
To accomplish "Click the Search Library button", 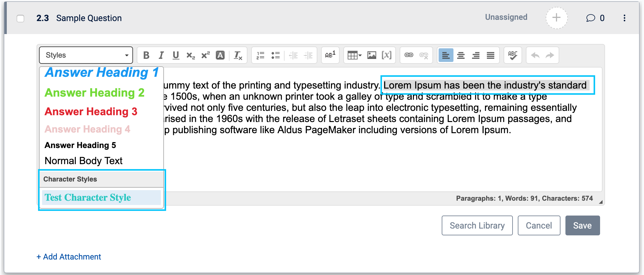I will coord(477,225).
